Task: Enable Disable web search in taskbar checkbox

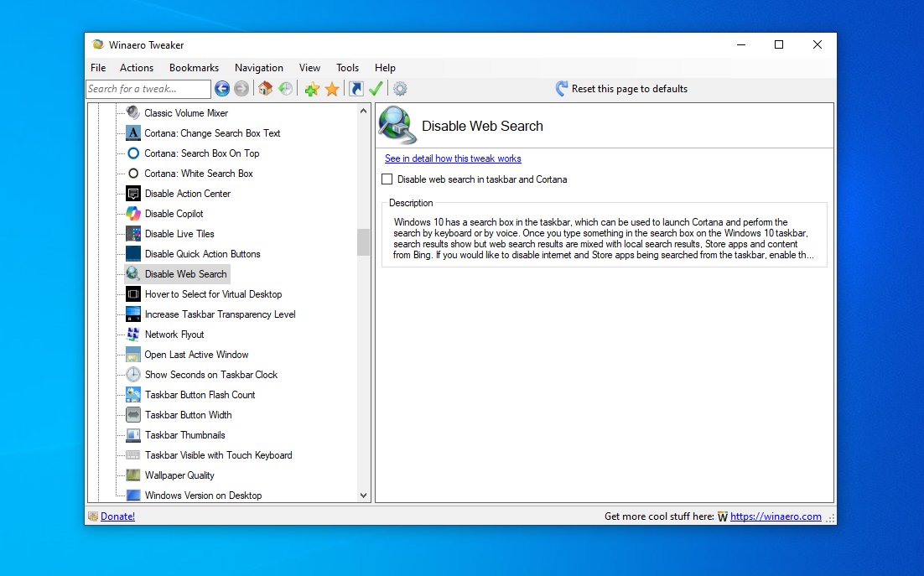Action: click(x=387, y=179)
